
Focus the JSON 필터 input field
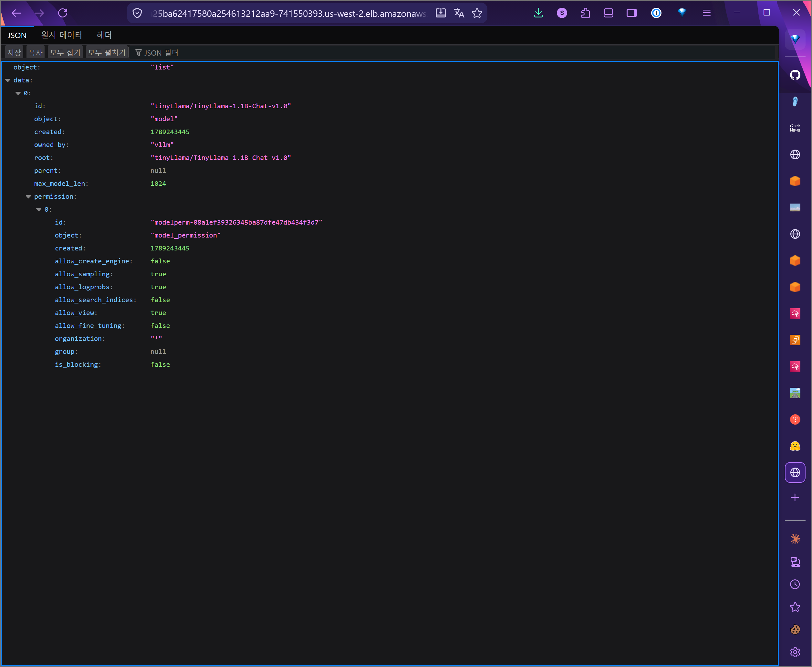coord(453,53)
